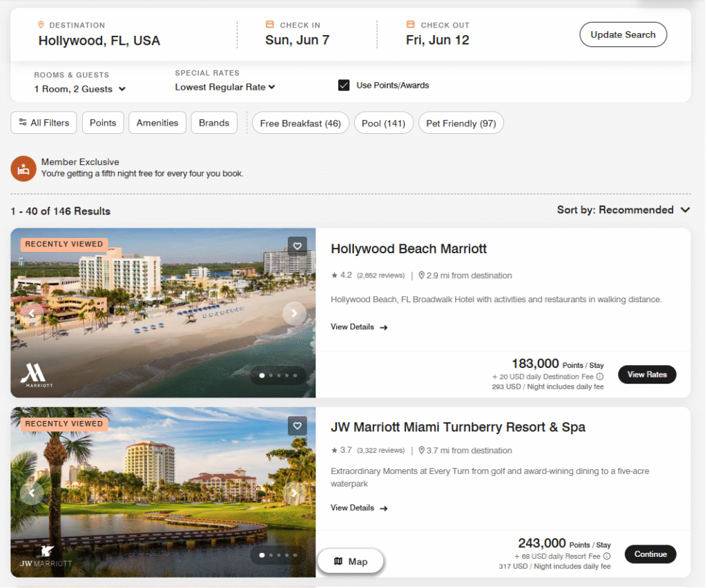This screenshot has width=707, height=588.
Task: Go to previous JW Marriott Turnberry photo
Action: click(x=32, y=493)
